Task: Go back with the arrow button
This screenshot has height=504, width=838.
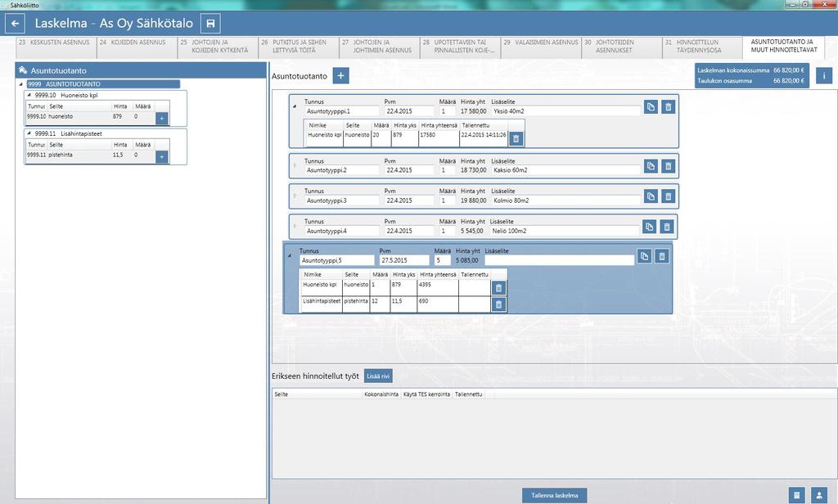Action: (15, 24)
